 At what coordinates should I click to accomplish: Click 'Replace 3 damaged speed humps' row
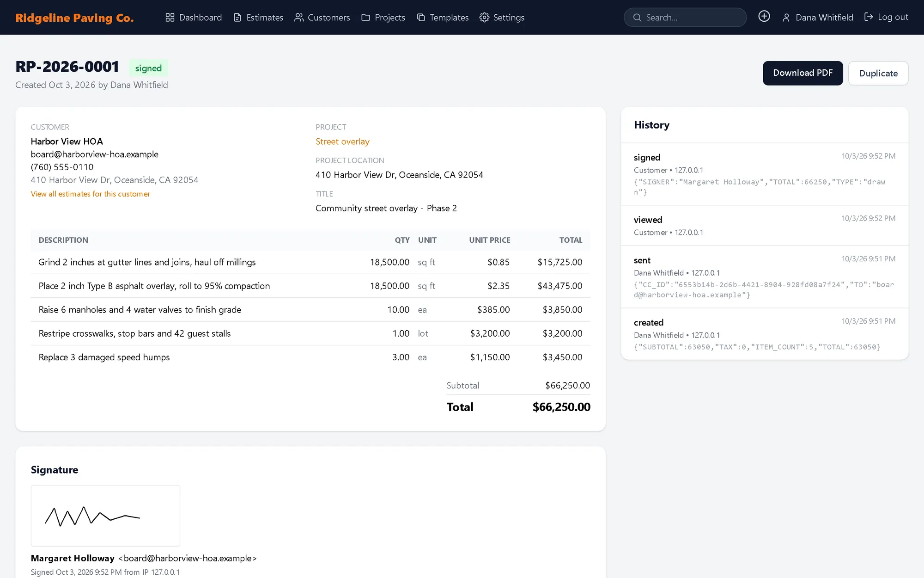click(310, 357)
